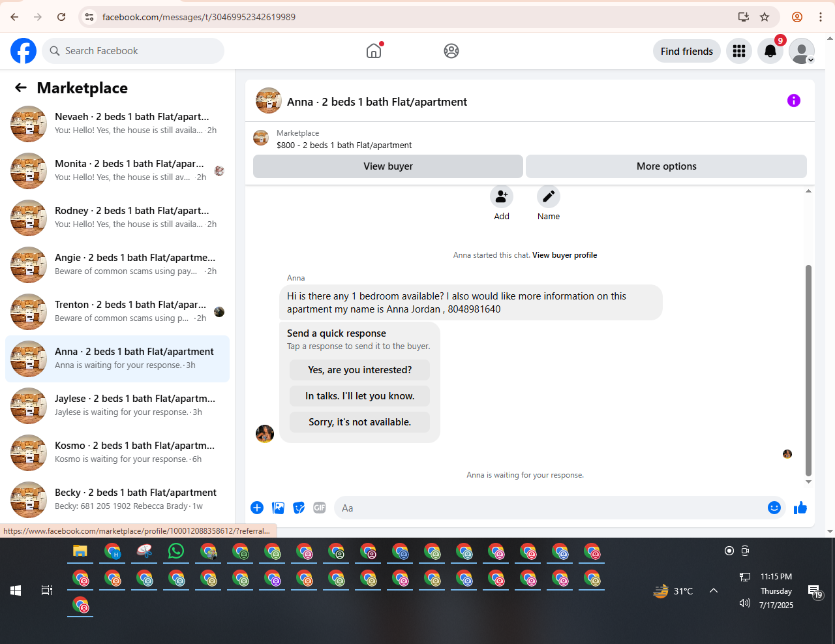Attach a file with the photo icon
The height and width of the screenshot is (644, 835).
[278, 508]
